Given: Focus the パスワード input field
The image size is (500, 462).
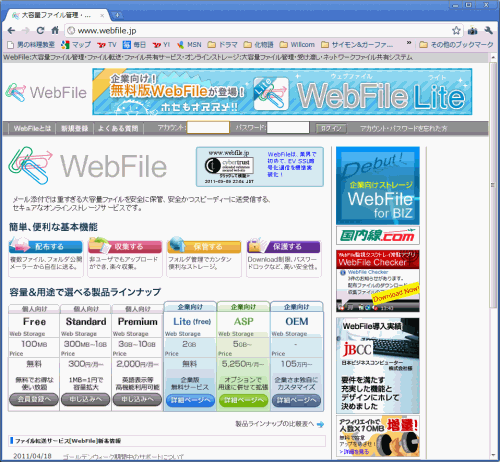Looking at the screenshot, I should pos(288,127).
